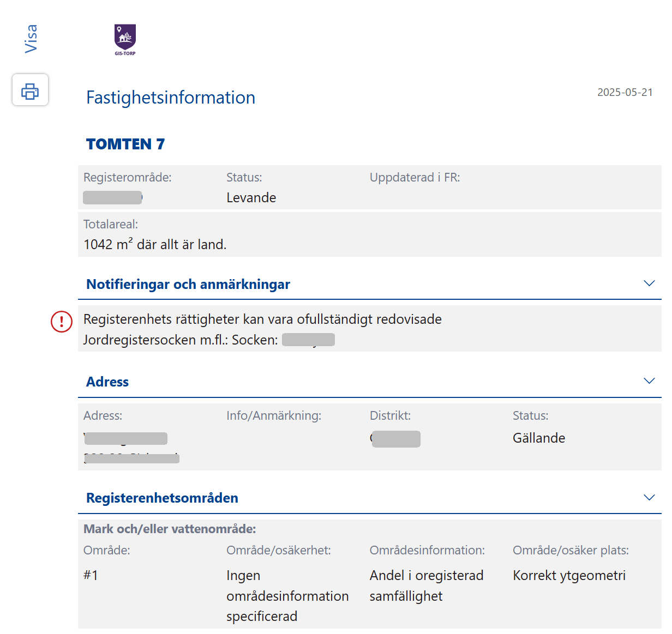Viewport: 672px width, 634px height.
Task: Click area entry #1
Action: [91, 576]
